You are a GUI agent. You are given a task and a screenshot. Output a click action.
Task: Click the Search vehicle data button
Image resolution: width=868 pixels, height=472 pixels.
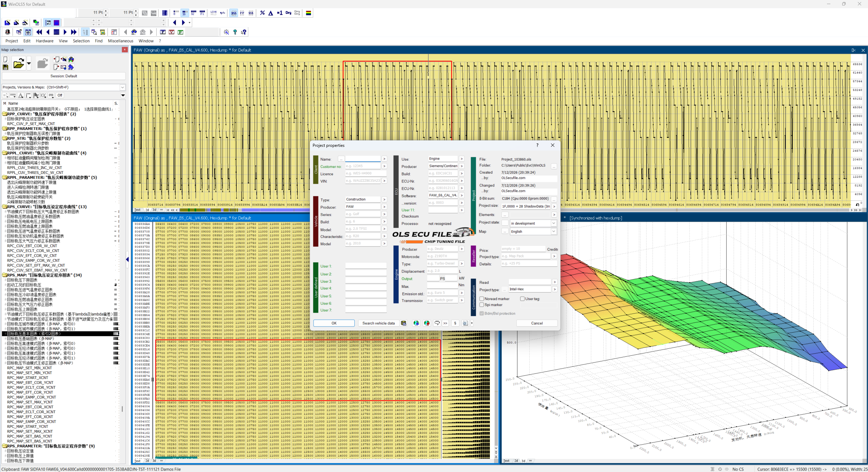[378, 323]
